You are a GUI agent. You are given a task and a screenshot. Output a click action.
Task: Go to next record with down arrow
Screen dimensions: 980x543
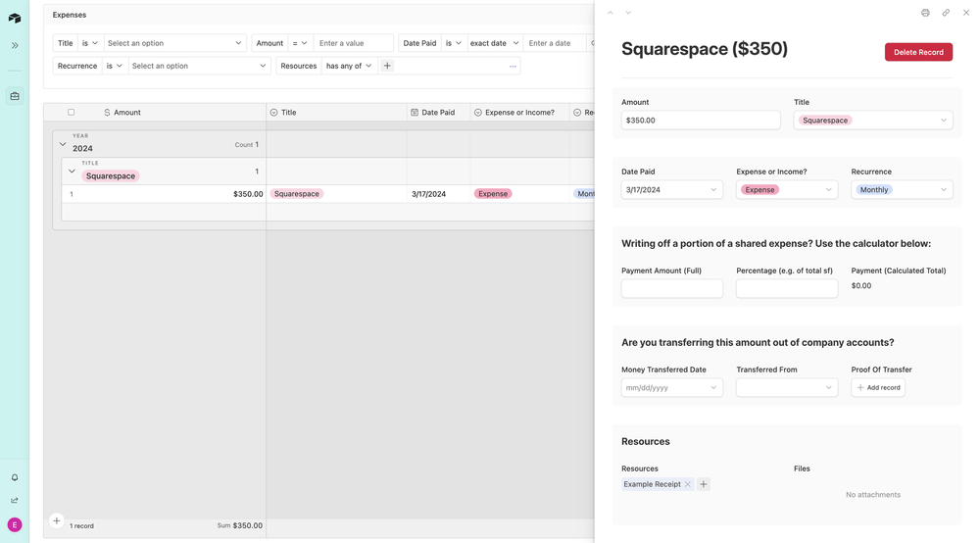pyautogui.click(x=628, y=13)
